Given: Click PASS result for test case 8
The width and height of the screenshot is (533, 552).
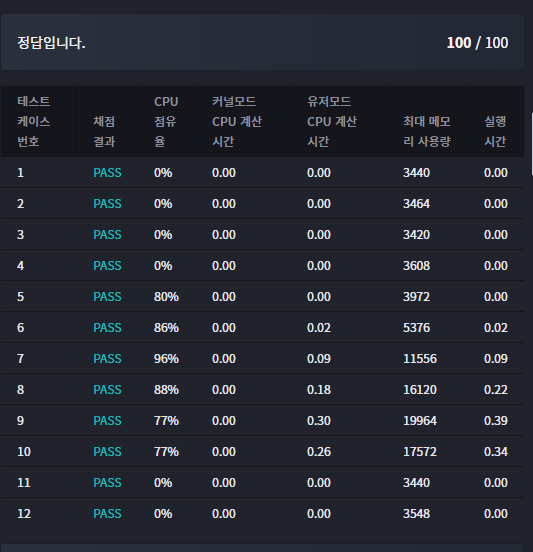Looking at the screenshot, I should 107,390.
